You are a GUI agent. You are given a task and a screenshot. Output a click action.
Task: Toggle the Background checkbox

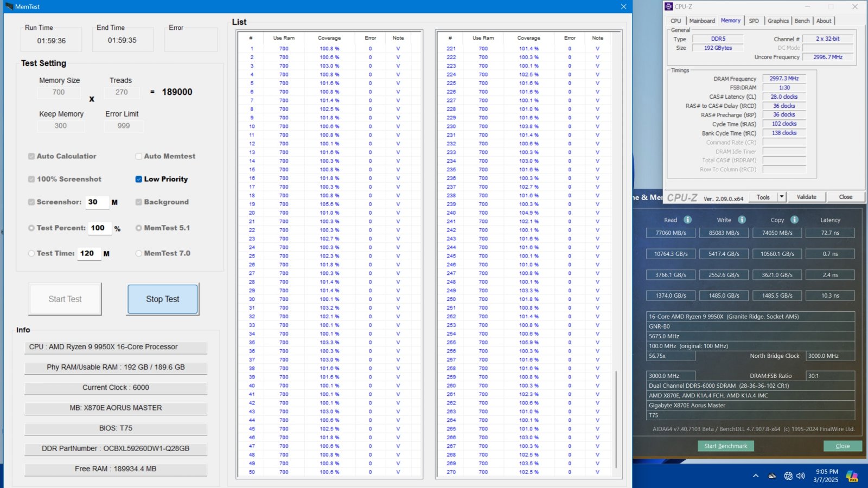coord(139,202)
